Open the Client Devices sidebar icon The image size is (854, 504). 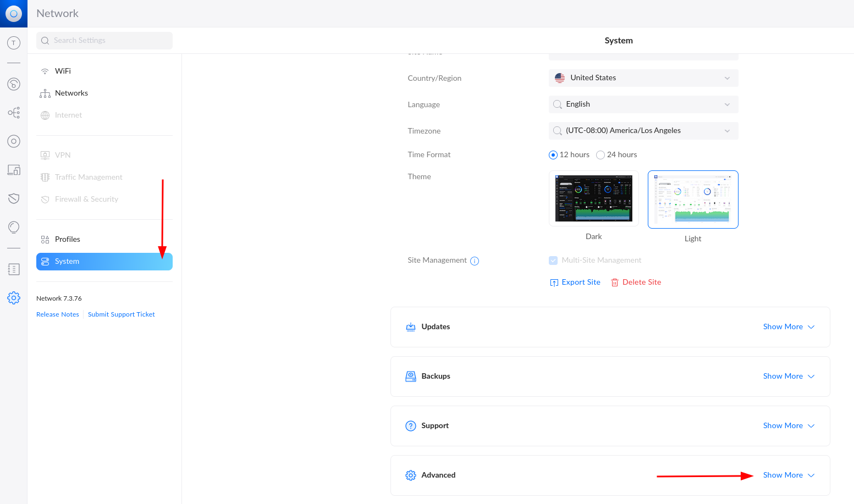[x=14, y=170]
